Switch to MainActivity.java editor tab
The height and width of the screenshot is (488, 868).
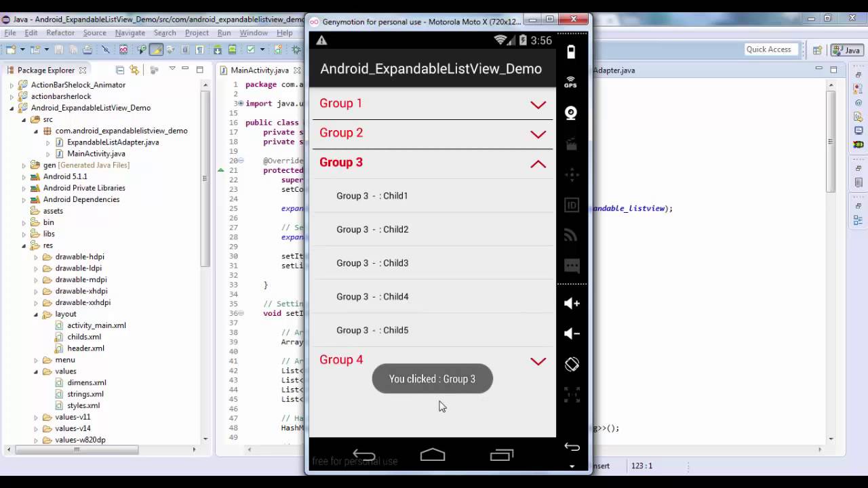point(260,70)
